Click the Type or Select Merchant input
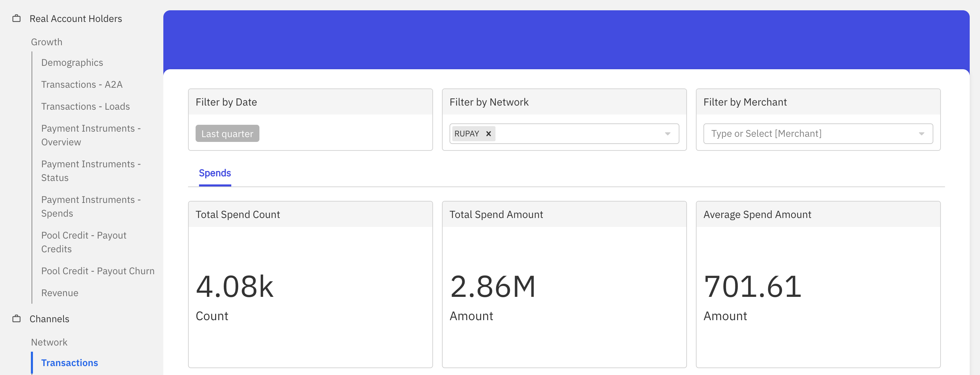Viewport: 980px width, 375px height. pyautogui.click(x=818, y=134)
